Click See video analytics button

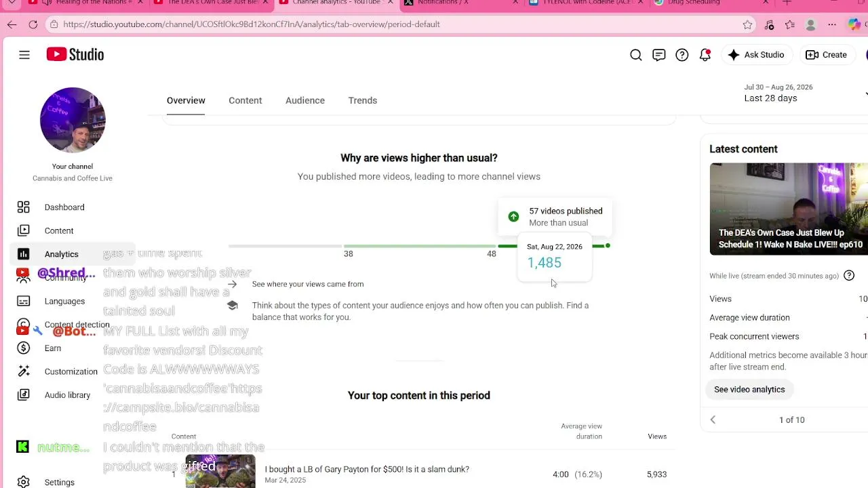point(749,390)
